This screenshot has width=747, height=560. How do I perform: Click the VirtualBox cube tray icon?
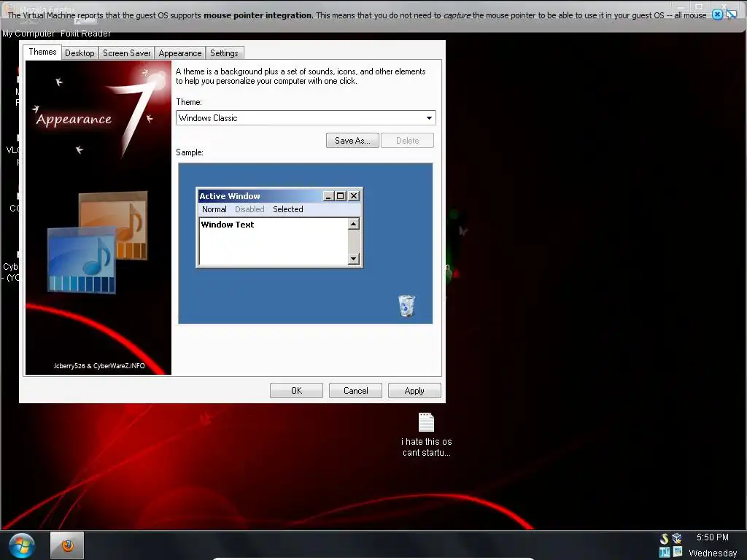(677, 539)
